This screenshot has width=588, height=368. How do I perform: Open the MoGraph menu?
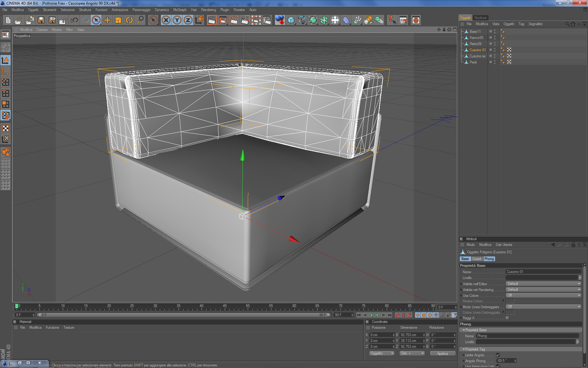(180, 10)
